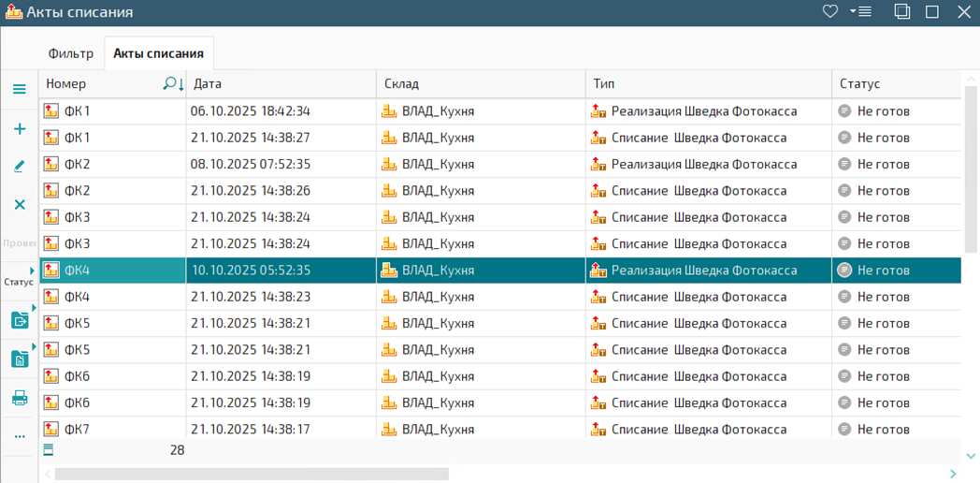Click the Склад column header
The image size is (980, 483).
[x=480, y=84]
